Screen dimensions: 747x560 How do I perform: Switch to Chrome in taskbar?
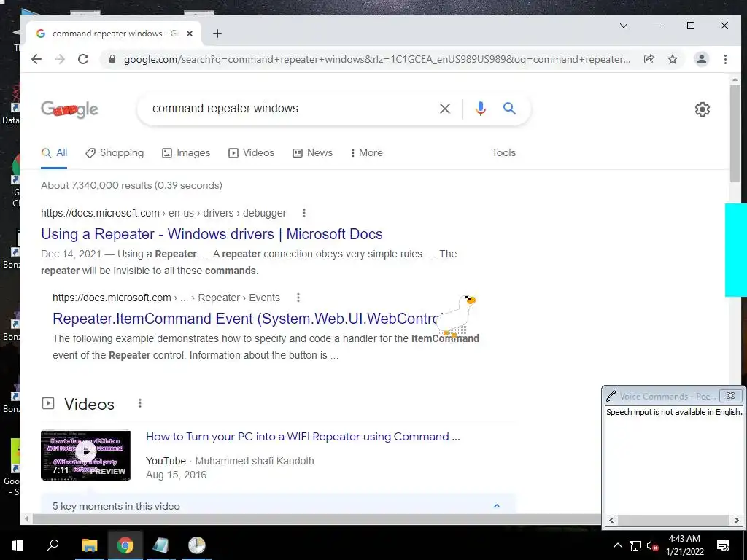pos(125,545)
